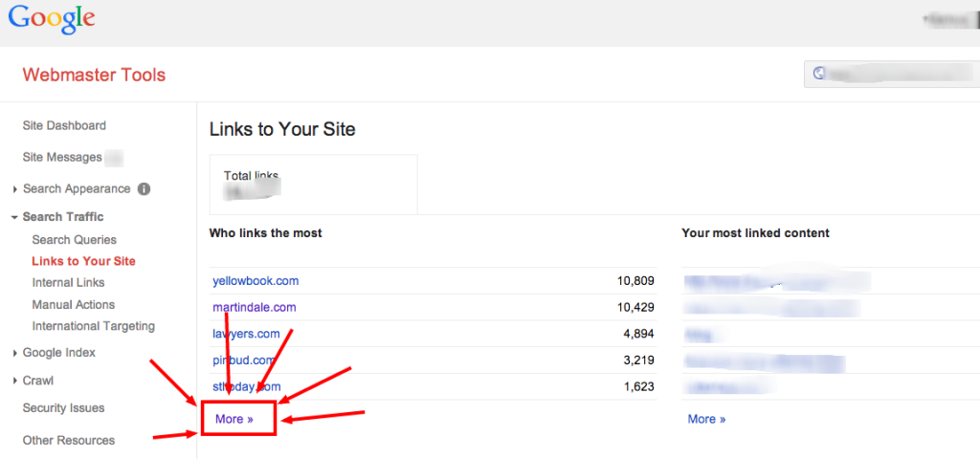Open yellowbook.com link
The height and width of the screenshot is (459, 980).
(256, 281)
